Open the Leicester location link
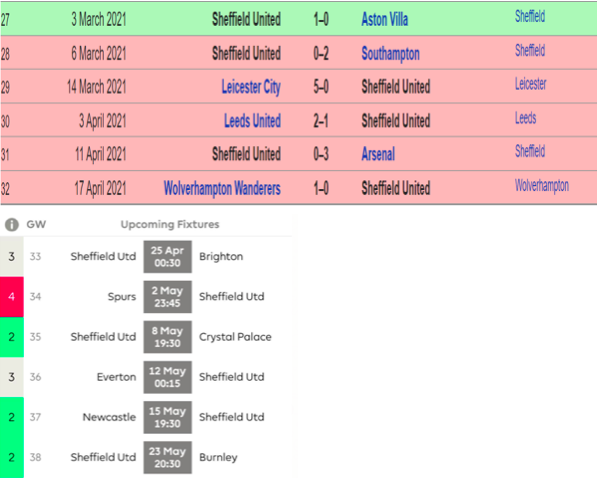The image size is (599, 480). 530,84
